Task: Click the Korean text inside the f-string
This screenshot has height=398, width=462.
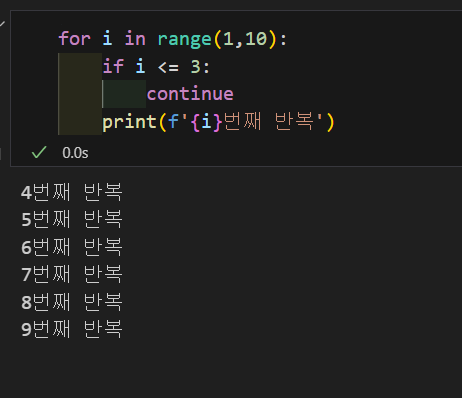Action: [x=269, y=121]
